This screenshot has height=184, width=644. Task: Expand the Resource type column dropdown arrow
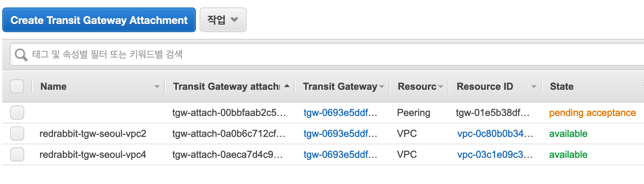pos(441,87)
